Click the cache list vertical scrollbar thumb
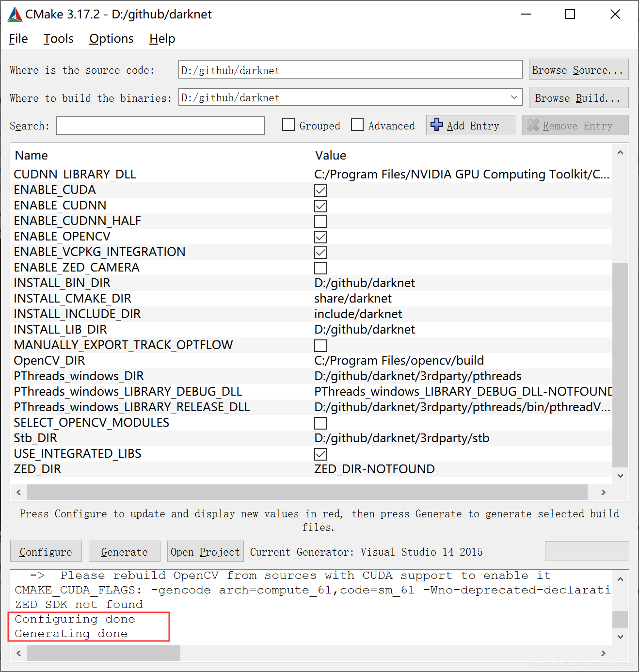The width and height of the screenshot is (639, 672). coord(620,365)
